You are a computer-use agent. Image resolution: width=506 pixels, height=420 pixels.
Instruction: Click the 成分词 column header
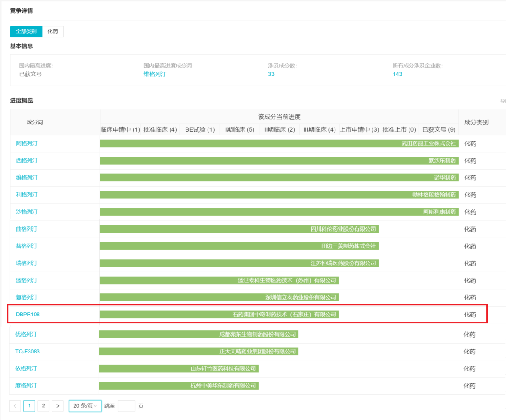coord(35,122)
